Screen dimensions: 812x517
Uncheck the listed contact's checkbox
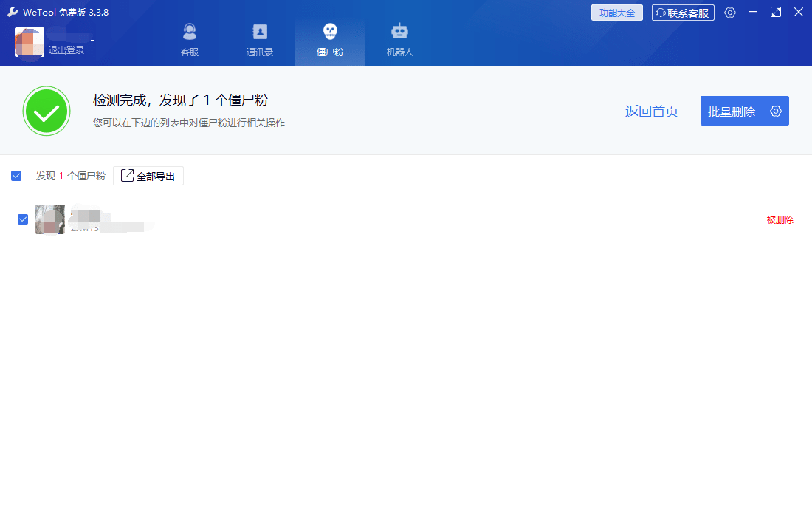point(23,219)
